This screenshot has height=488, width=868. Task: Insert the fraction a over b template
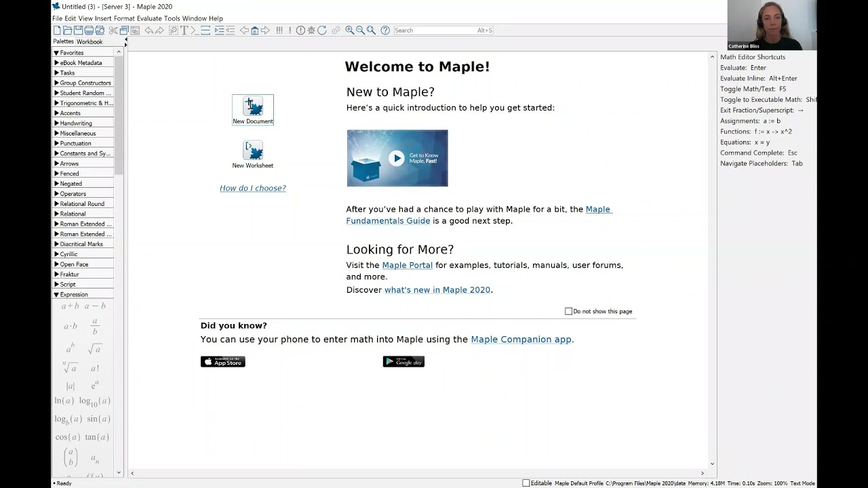tap(95, 327)
